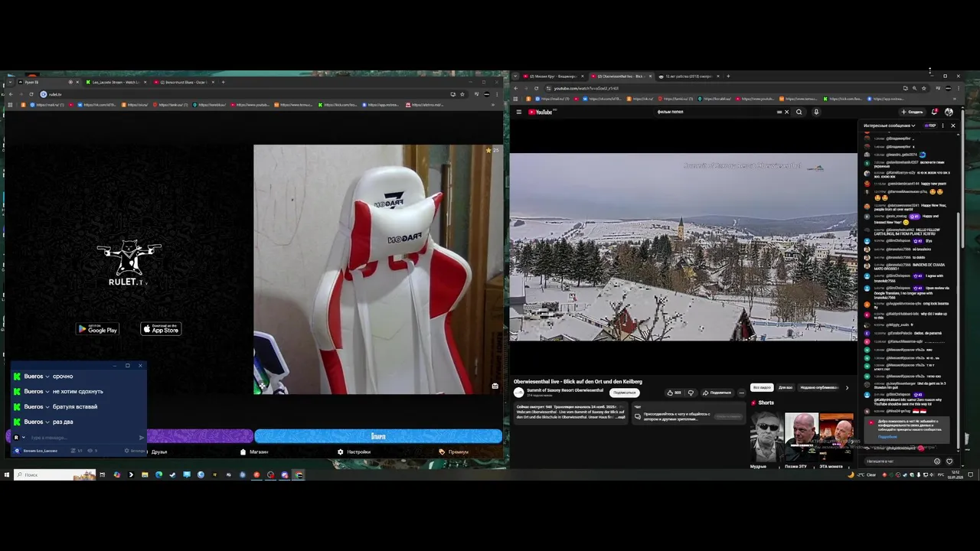
Task: Open the Summit of Saxony Resort channel avatar
Action: click(x=518, y=393)
